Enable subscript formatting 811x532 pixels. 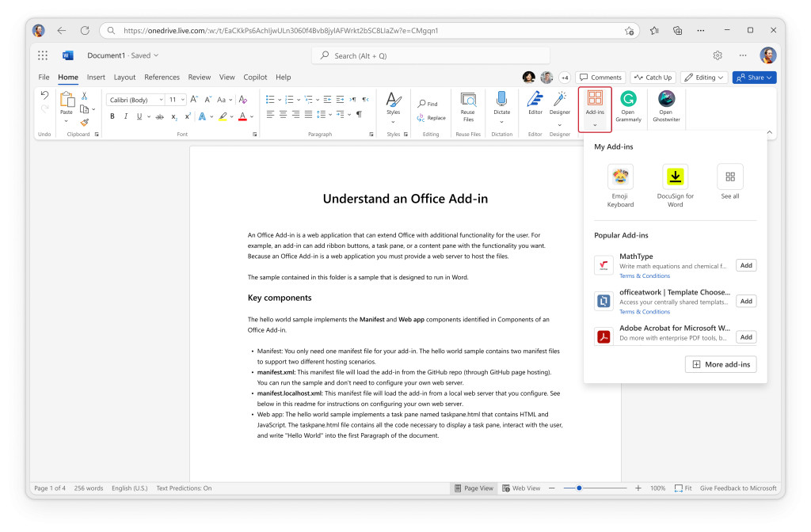pyautogui.click(x=174, y=116)
